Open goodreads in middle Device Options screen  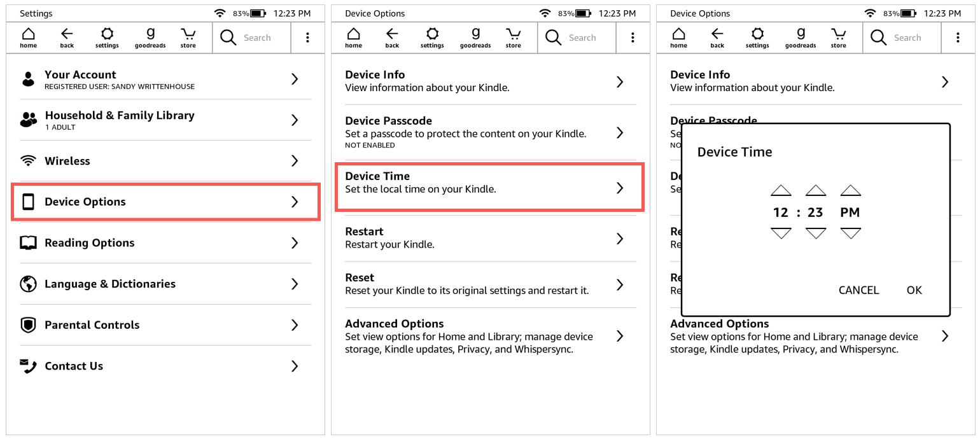click(475, 38)
